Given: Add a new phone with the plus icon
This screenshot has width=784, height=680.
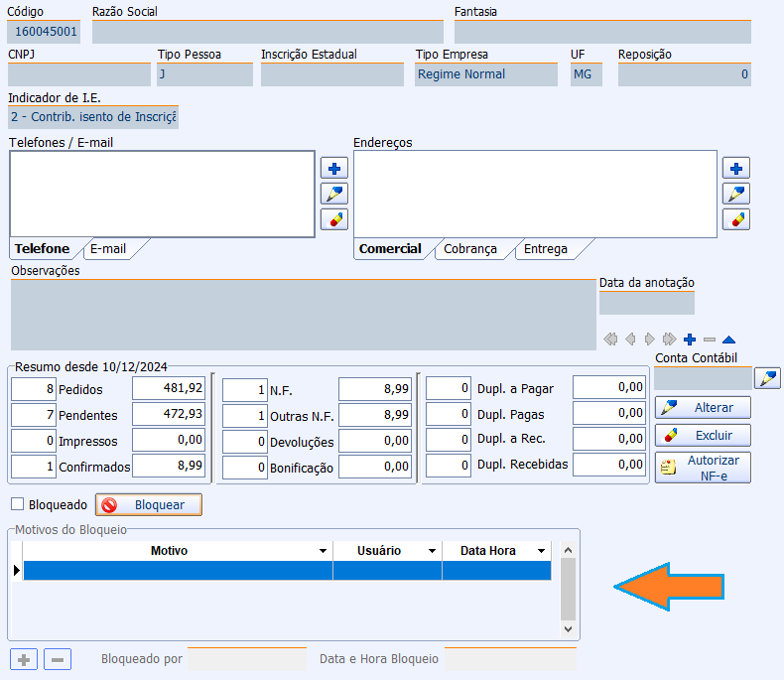Looking at the screenshot, I should tap(333, 168).
